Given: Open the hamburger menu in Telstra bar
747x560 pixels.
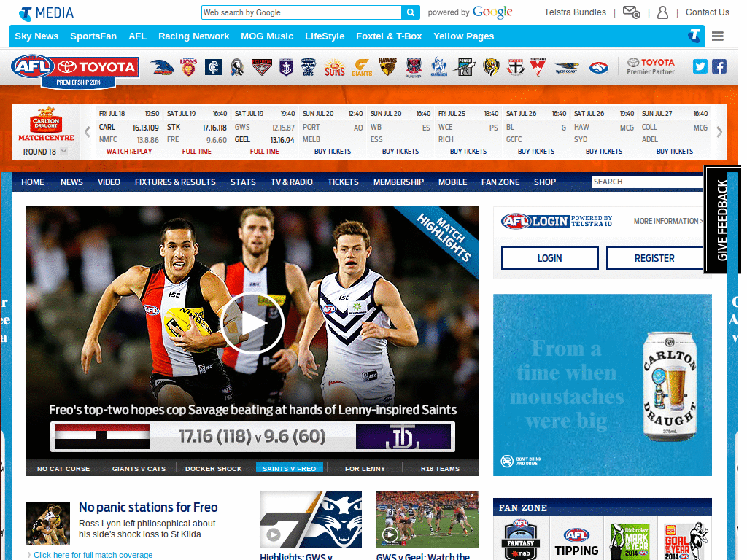Looking at the screenshot, I should pos(718,36).
